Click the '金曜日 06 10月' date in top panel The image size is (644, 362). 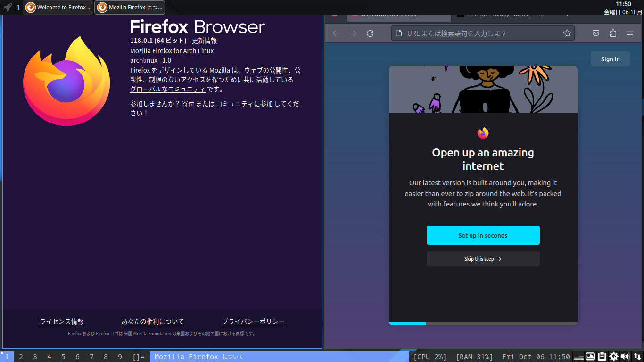pyautogui.click(x=623, y=12)
